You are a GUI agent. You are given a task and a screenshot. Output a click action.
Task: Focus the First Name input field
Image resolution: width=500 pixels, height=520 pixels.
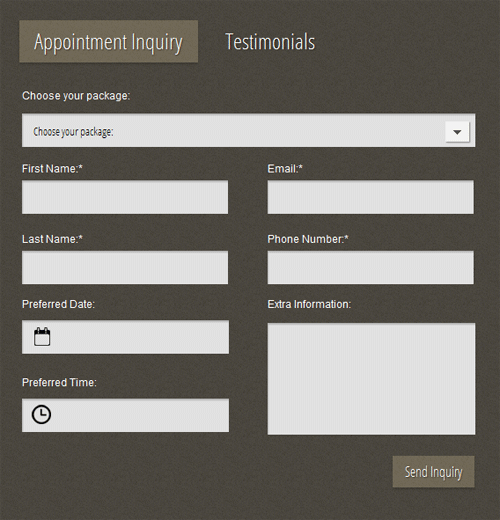125,197
